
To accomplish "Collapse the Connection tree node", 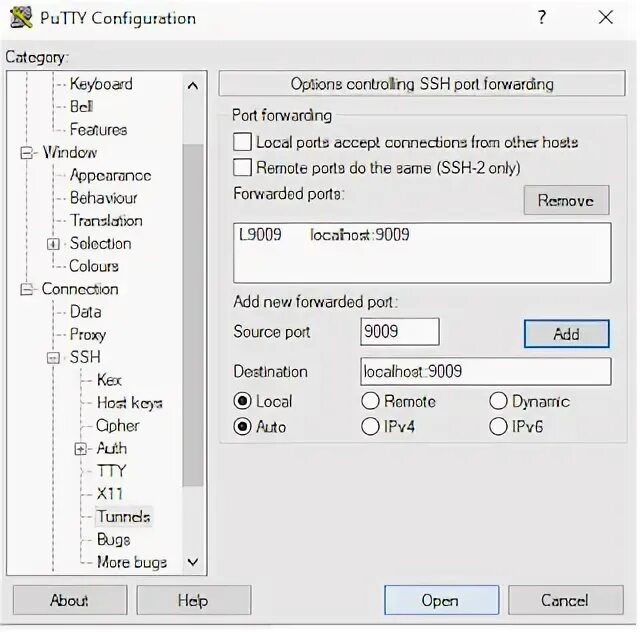I will 27,289.
